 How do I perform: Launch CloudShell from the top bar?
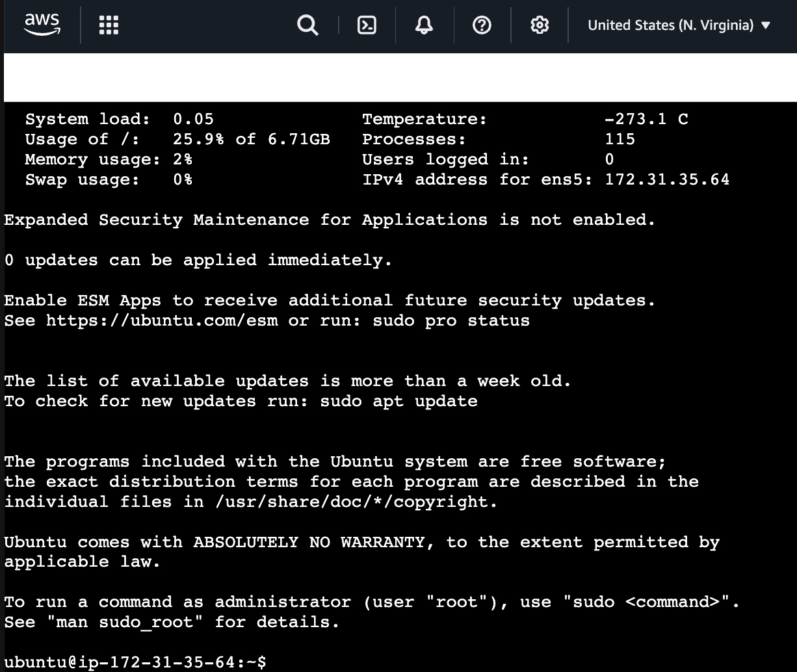coord(367,25)
